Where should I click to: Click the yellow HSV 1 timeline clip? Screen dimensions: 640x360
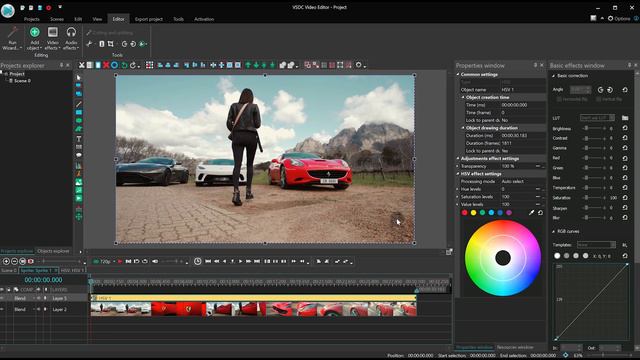click(253, 298)
